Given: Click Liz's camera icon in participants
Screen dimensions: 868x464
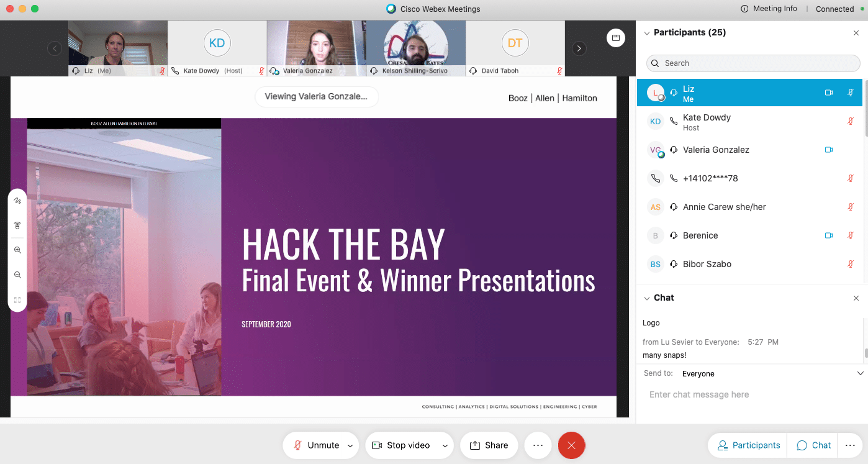Looking at the screenshot, I should point(828,93).
